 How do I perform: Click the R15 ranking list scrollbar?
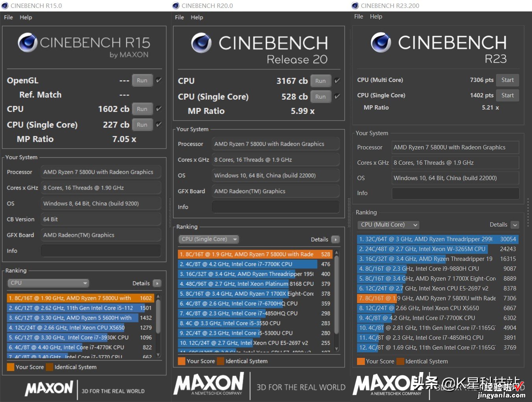click(158, 326)
